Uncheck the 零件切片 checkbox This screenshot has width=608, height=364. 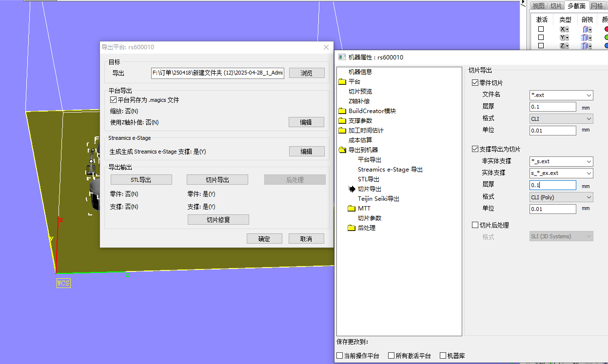475,83
